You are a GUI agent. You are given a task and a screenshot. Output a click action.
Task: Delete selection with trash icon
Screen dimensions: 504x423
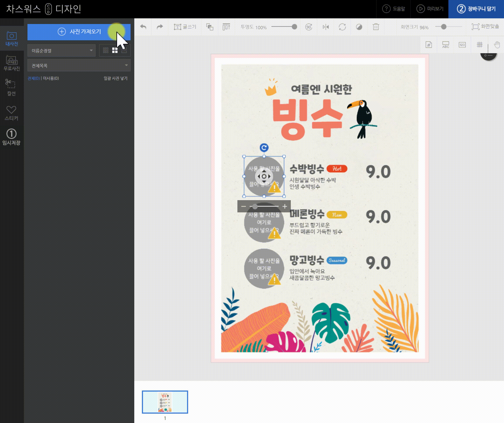tap(376, 27)
